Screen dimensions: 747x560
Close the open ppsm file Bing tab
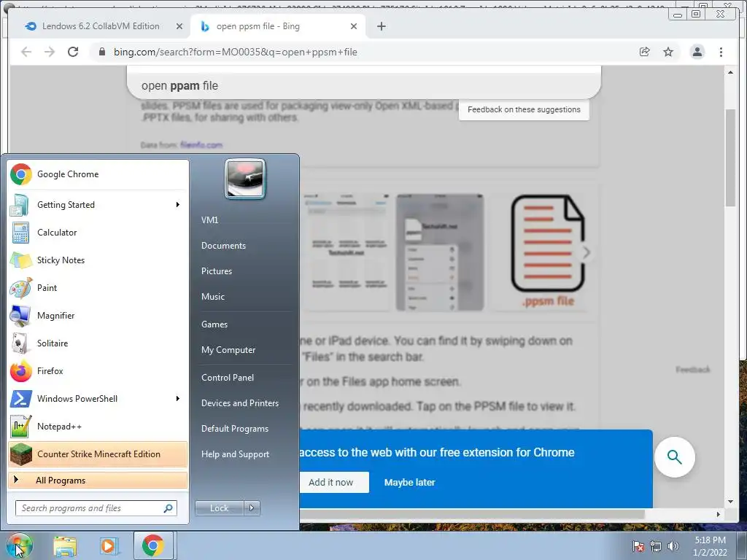pos(354,26)
